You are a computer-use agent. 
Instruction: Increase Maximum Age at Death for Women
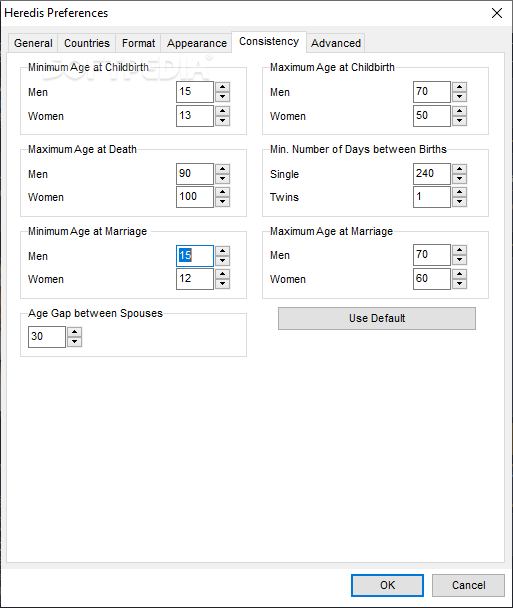pos(223,192)
